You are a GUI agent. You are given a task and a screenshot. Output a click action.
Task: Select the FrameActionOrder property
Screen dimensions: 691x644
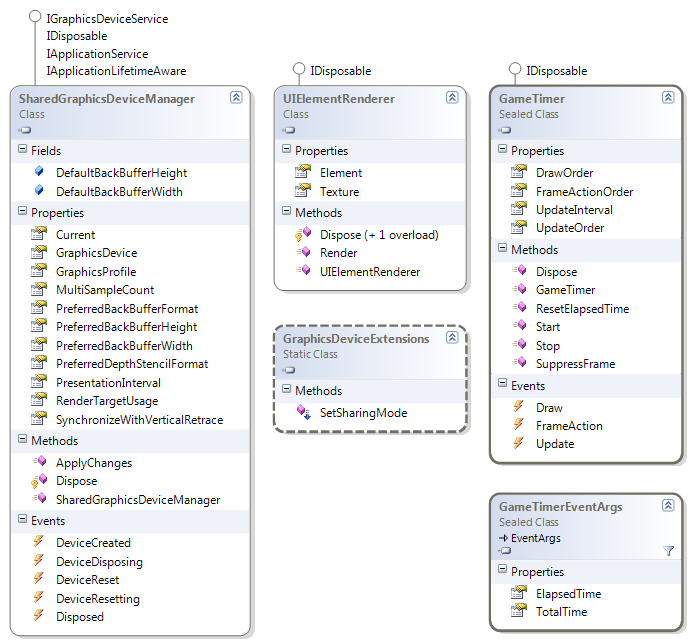[x=584, y=192]
